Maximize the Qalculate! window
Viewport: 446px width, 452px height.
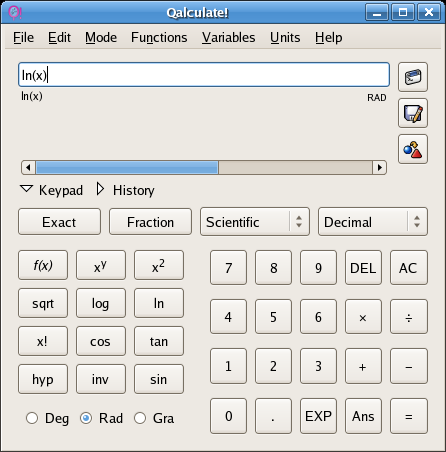click(x=403, y=13)
